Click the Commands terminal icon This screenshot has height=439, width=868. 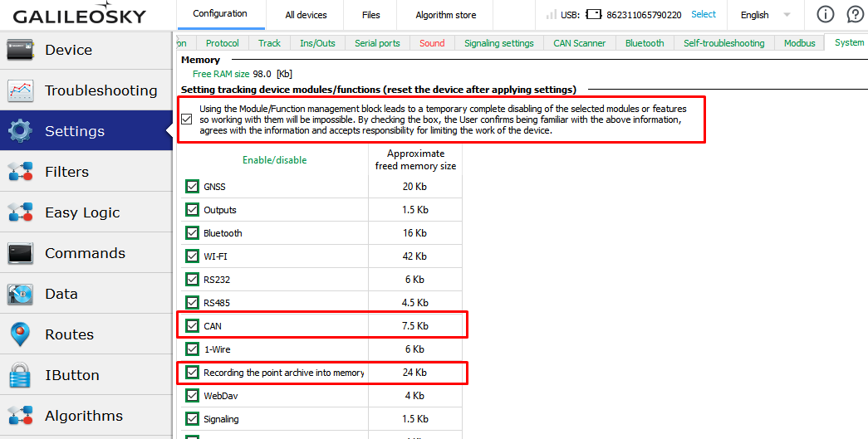click(21, 253)
